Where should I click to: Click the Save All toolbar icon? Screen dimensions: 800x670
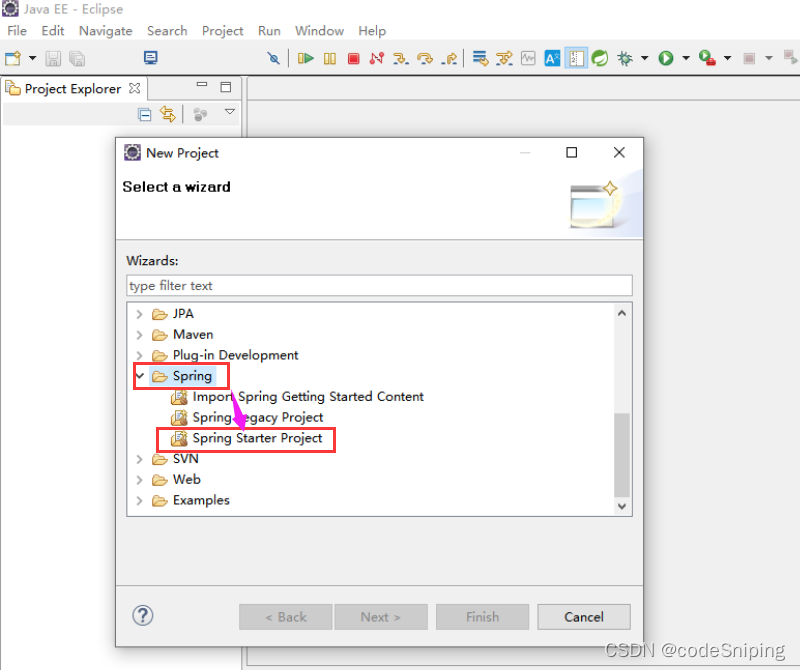(77, 59)
